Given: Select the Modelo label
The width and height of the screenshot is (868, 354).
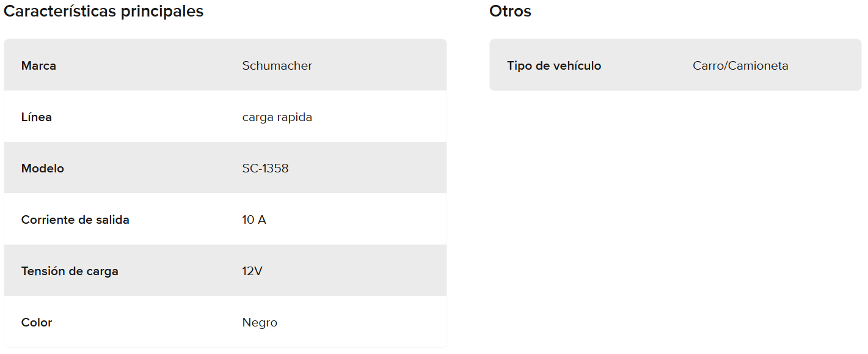Looking at the screenshot, I should [42, 168].
